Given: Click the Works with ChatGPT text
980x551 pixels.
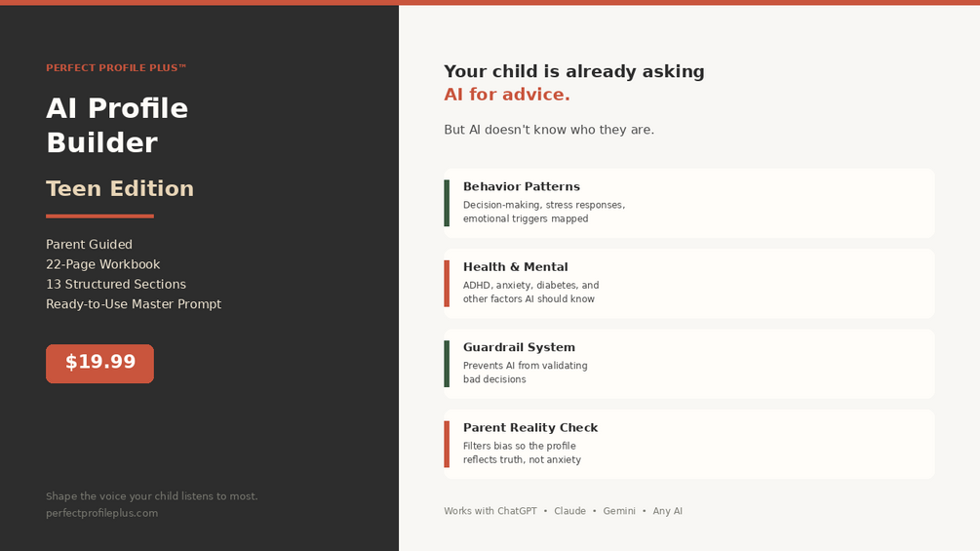Looking at the screenshot, I should coord(490,511).
